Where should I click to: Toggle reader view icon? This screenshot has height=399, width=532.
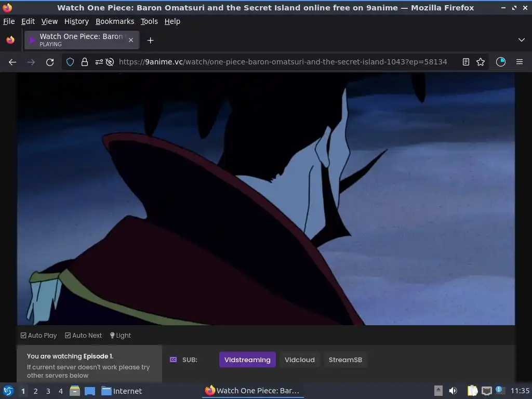point(466,62)
